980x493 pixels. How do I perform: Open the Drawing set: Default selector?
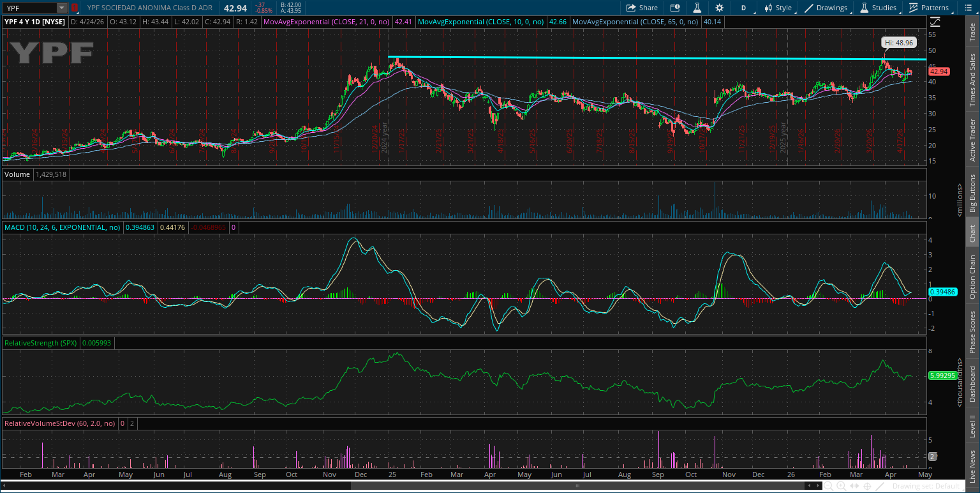pos(924,487)
